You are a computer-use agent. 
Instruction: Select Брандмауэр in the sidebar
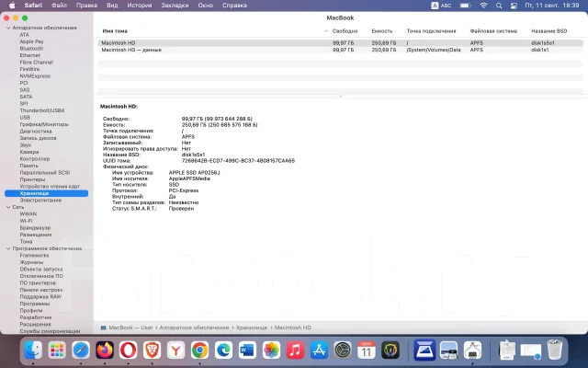click(35, 228)
